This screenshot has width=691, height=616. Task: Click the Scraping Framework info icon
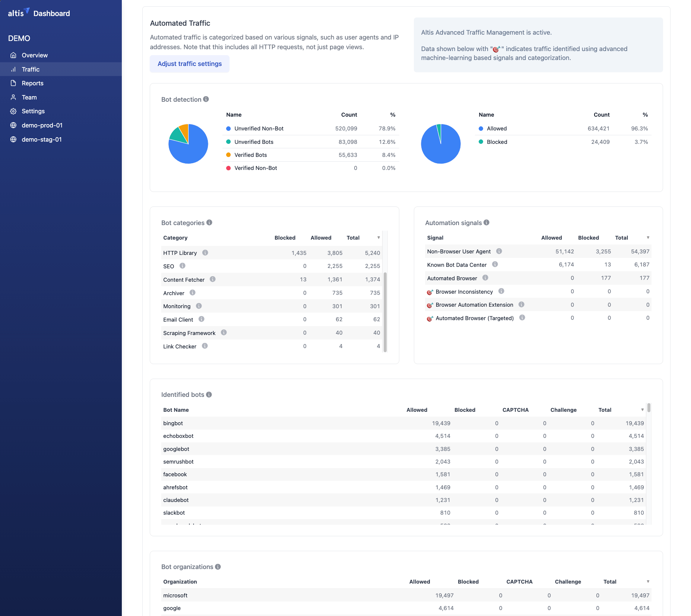click(224, 332)
